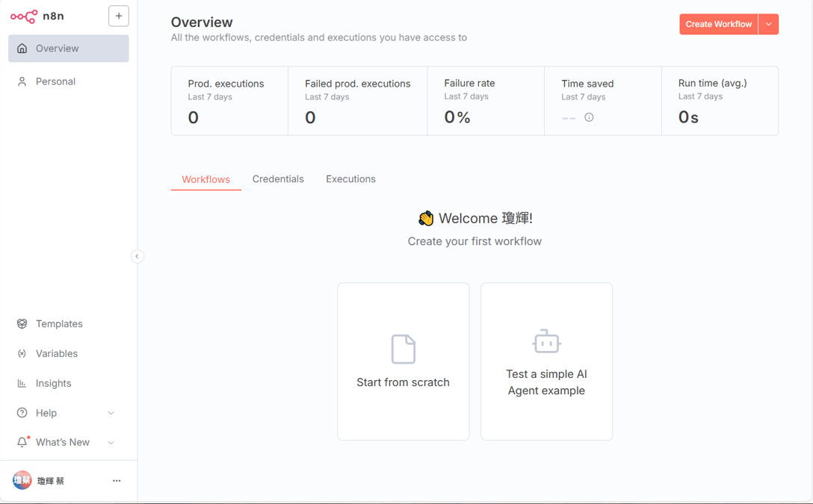Open the Create Workflow dropdown arrow
The height and width of the screenshot is (504, 813).
pyautogui.click(x=768, y=25)
